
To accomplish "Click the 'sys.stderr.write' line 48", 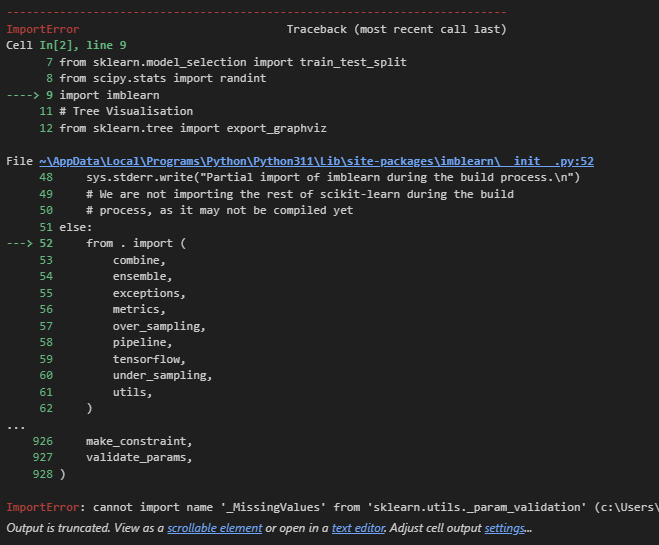I will 333,177.
